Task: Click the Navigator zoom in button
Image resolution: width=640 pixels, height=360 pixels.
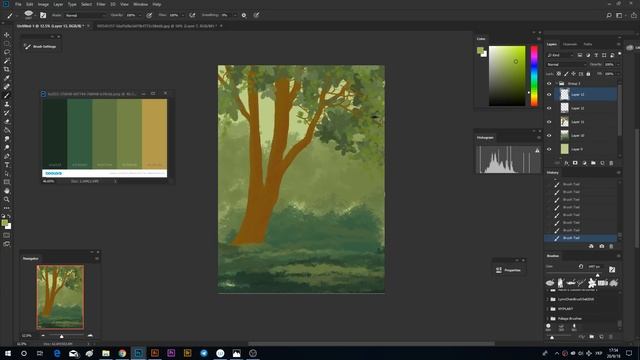Action: tap(90, 336)
